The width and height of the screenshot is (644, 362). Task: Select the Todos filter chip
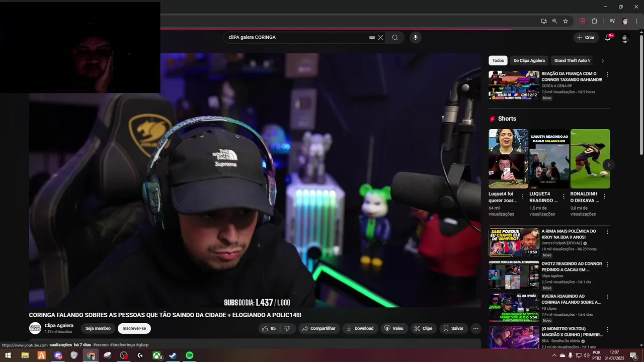(x=498, y=60)
